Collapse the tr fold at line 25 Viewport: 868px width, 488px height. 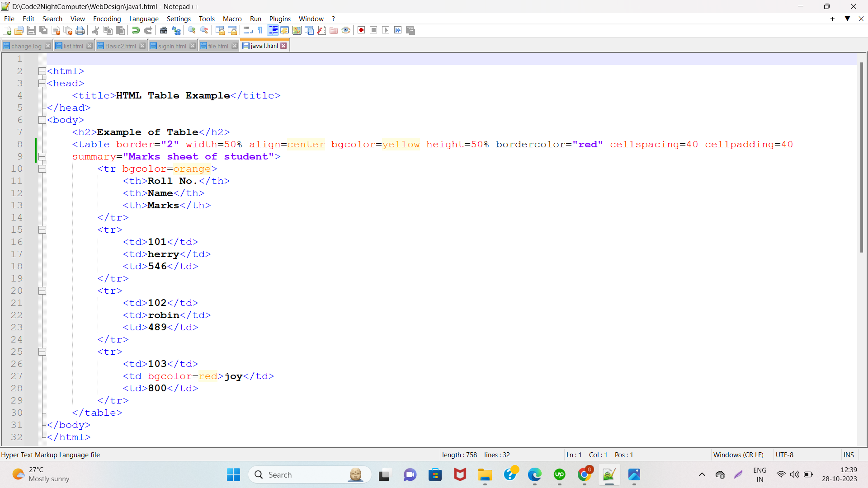42,352
